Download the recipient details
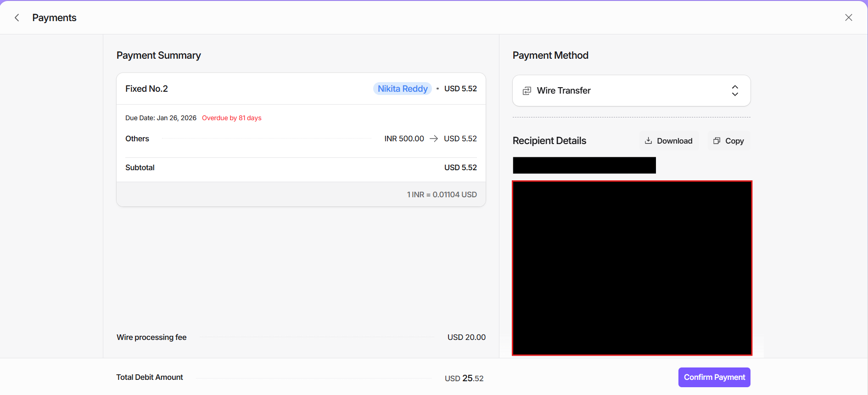Screen dimensions: 868x395 pyautogui.click(x=669, y=141)
